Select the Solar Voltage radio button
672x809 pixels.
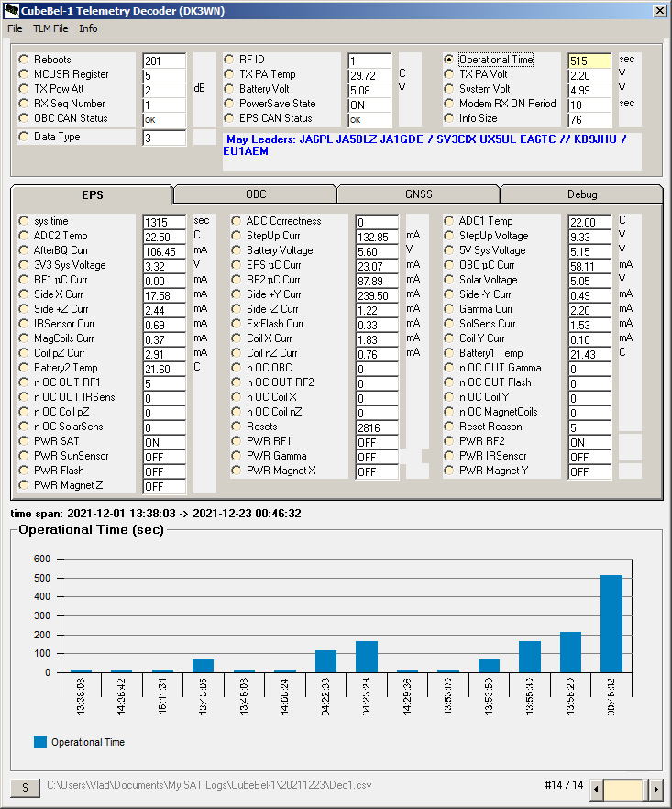[448, 280]
